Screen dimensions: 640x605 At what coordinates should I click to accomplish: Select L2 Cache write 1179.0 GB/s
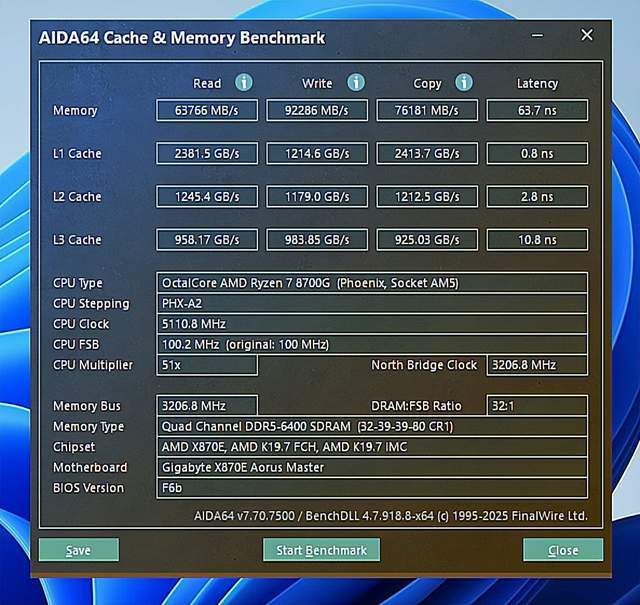click(317, 197)
